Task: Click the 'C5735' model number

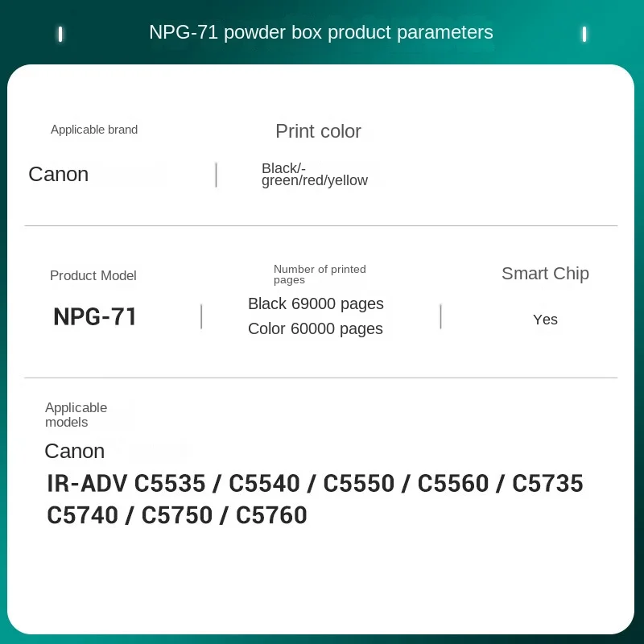Action: point(547,484)
